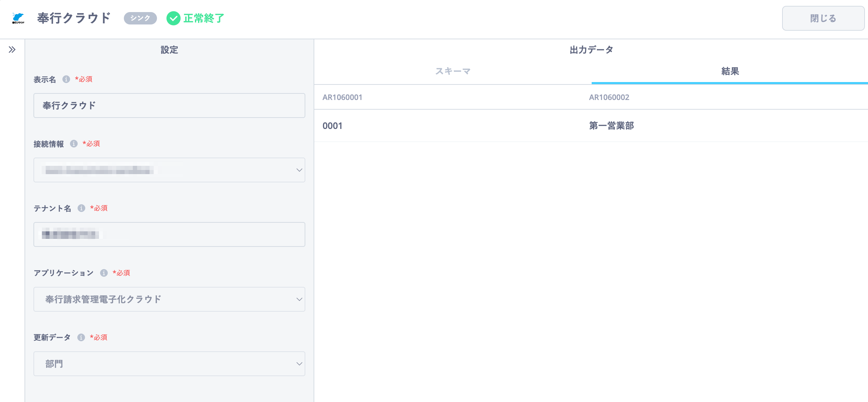Click the info icon next to テナント名
Image resolution: width=868 pixels, height=402 pixels.
[81, 208]
